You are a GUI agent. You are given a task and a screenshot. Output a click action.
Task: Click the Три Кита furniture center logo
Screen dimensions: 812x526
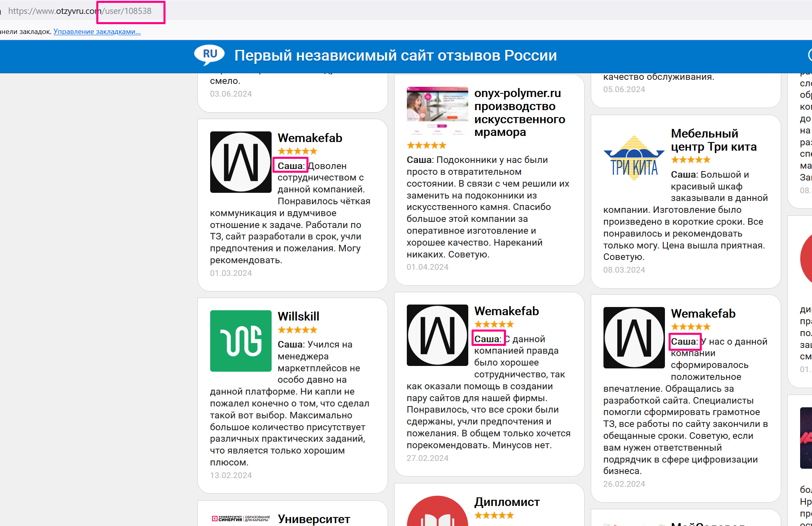(634, 158)
